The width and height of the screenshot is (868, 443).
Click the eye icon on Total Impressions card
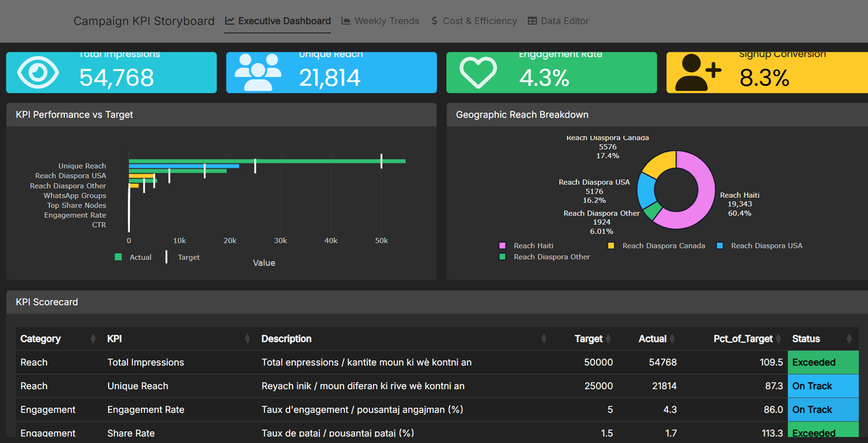(37, 72)
